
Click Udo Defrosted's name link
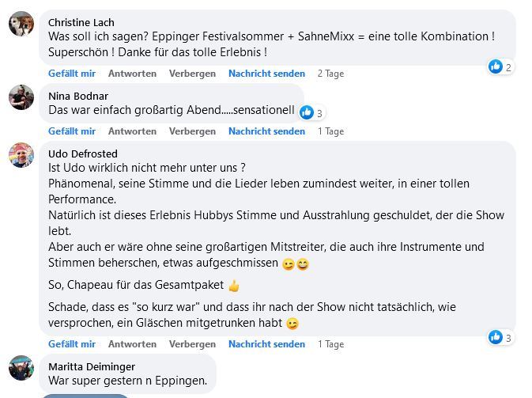(x=83, y=154)
